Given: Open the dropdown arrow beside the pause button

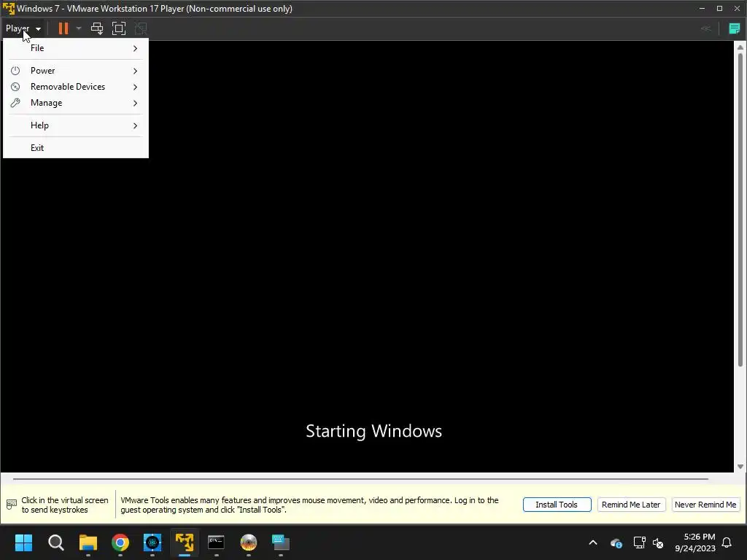Looking at the screenshot, I should (79, 28).
